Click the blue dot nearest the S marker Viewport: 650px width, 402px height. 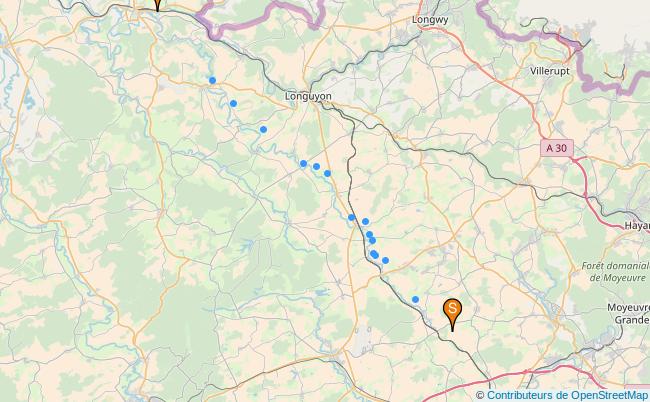[x=415, y=299]
